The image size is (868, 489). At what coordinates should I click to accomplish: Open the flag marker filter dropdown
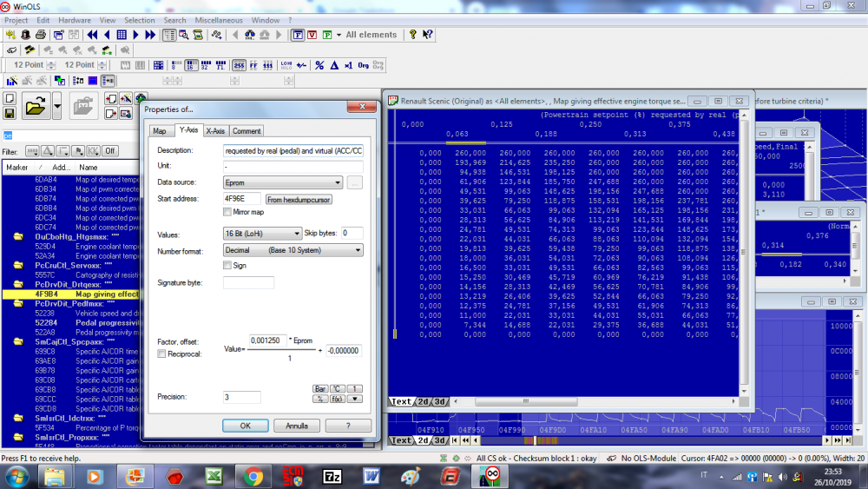point(78,150)
